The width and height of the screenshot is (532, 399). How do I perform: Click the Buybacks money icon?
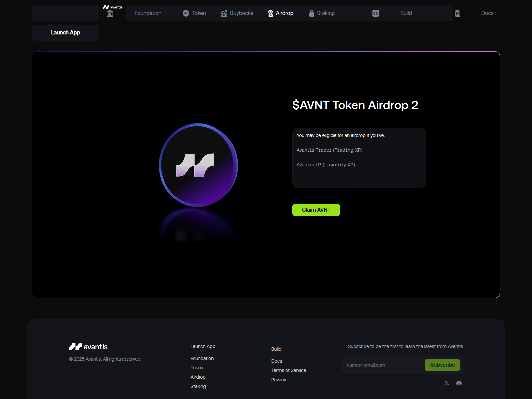pos(224,13)
